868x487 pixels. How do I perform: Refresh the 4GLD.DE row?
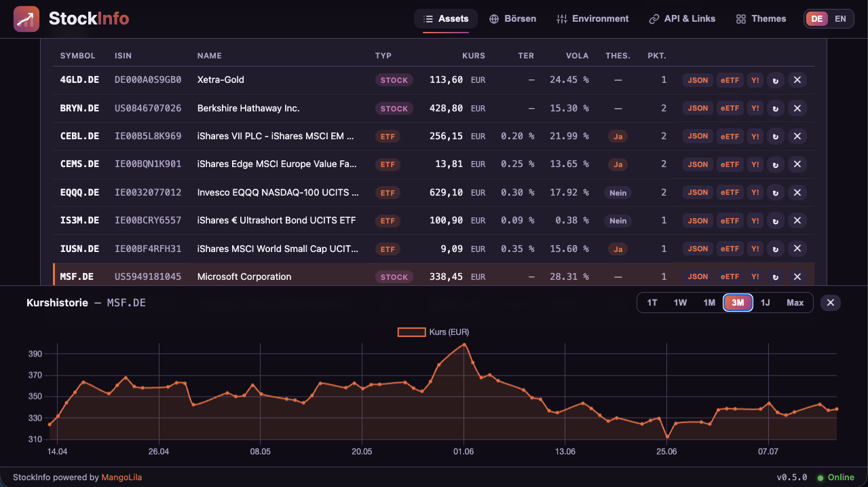(776, 80)
